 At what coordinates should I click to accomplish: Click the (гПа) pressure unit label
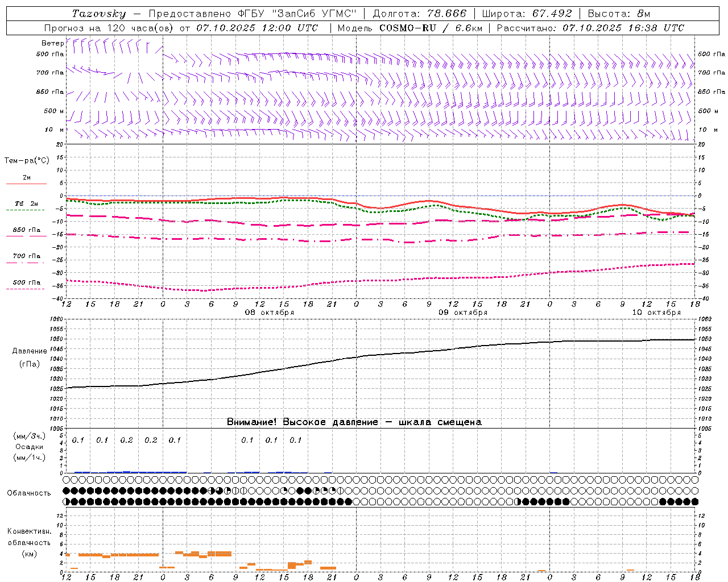pos(30,364)
